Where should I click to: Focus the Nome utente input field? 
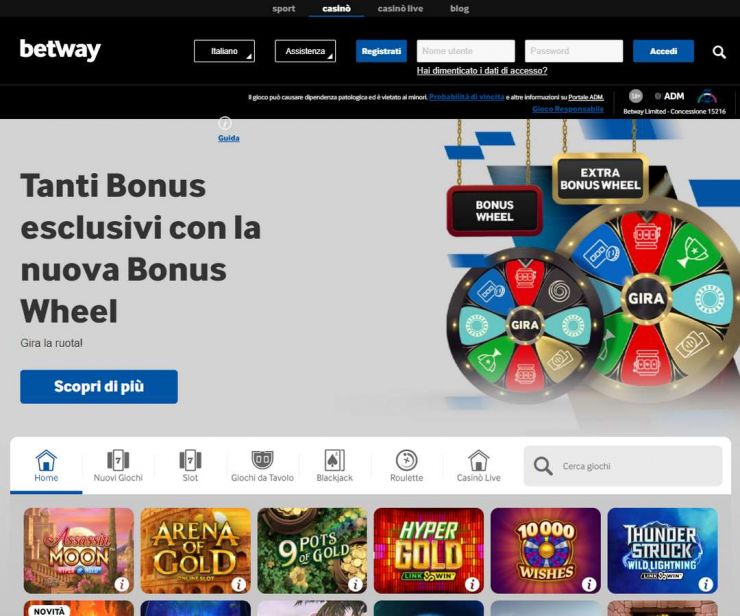point(466,51)
